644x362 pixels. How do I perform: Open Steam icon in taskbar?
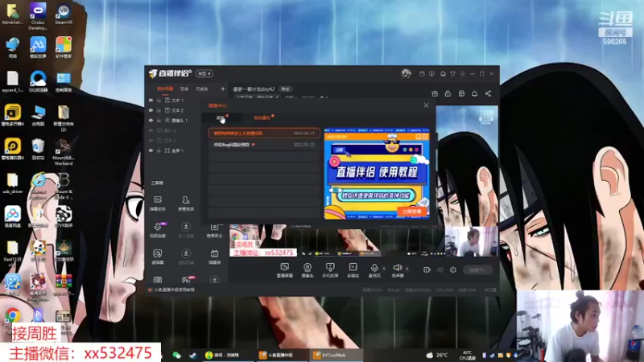192,355
